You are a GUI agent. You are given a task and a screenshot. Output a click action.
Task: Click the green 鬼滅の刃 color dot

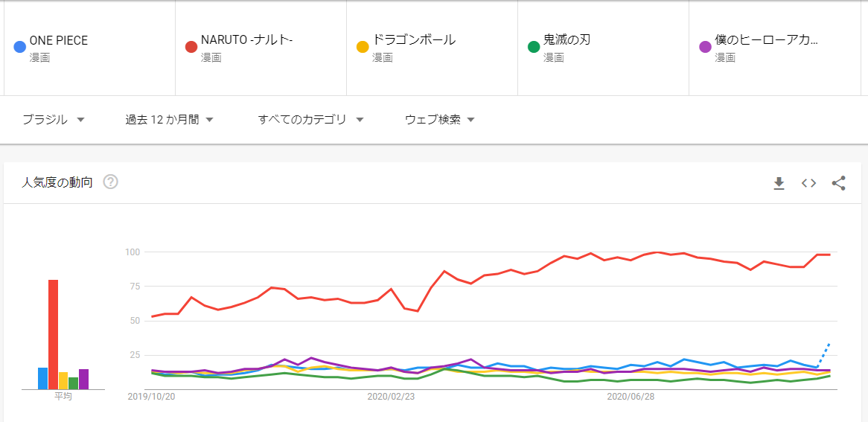pyautogui.click(x=534, y=48)
